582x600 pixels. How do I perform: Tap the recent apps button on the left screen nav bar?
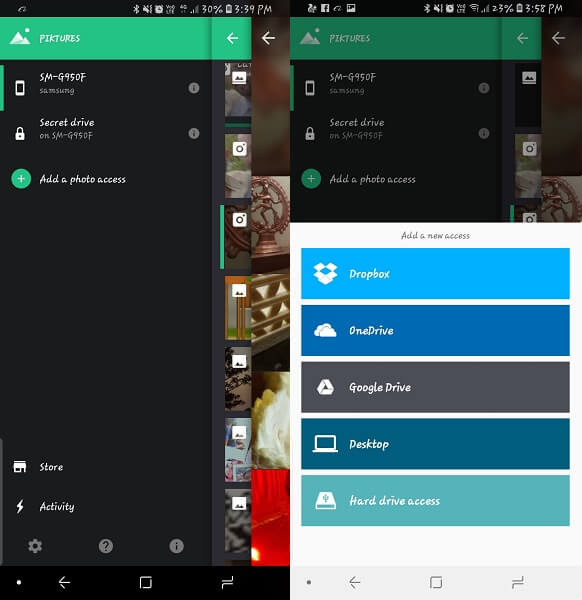tap(227, 582)
